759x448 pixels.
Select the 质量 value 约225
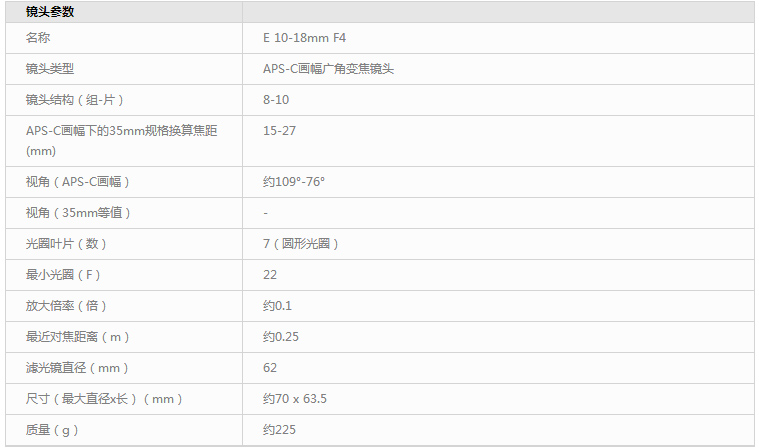coord(279,430)
